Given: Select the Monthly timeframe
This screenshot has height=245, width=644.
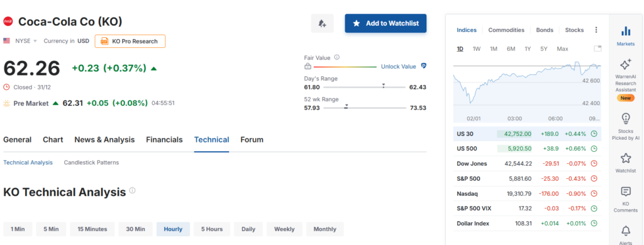Looking at the screenshot, I should (325, 229).
